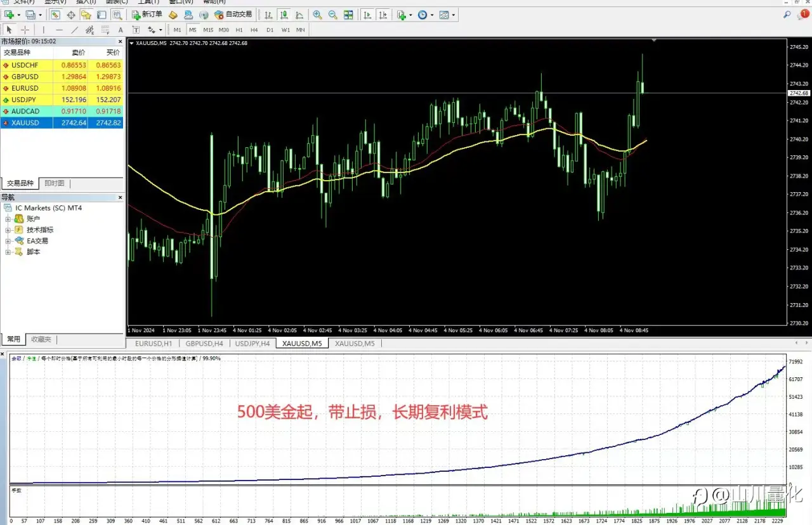
Task: Click the 新订单 new order button
Action: pos(147,15)
